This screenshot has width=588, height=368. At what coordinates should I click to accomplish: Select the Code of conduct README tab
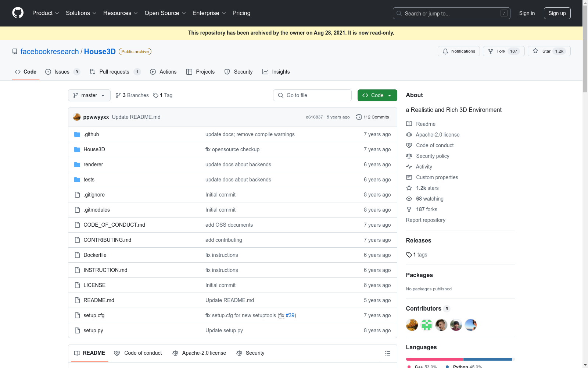pos(138,353)
